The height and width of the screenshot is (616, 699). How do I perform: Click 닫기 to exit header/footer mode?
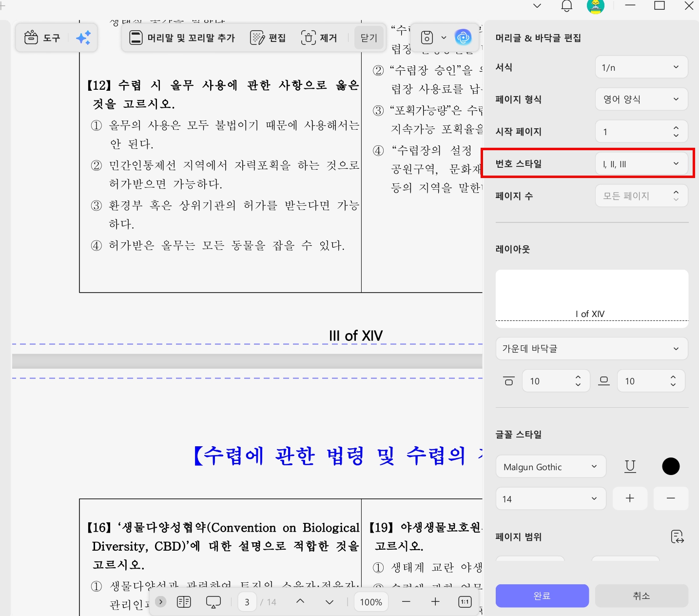coord(369,38)
